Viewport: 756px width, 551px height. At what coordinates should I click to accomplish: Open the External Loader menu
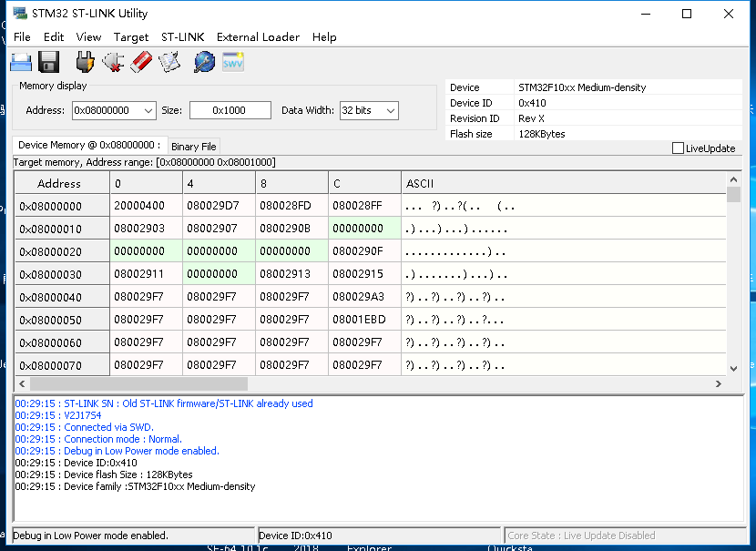pos(258,37)
